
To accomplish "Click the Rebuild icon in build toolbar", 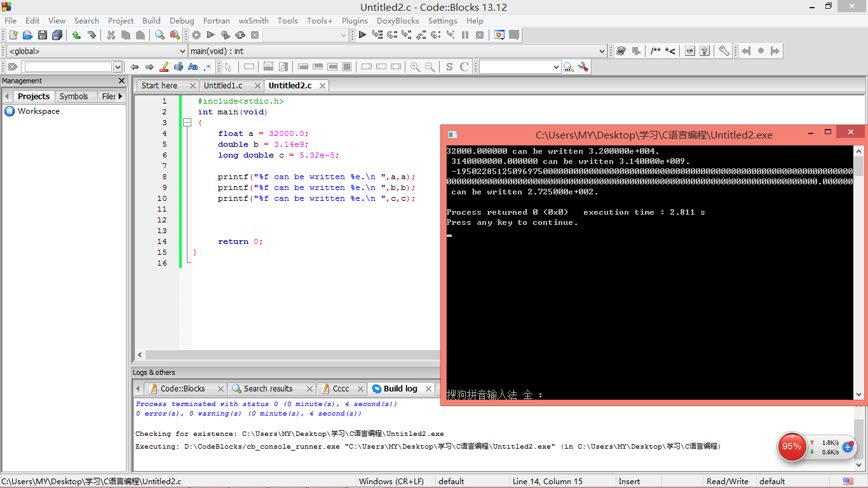I will point(240,35).
